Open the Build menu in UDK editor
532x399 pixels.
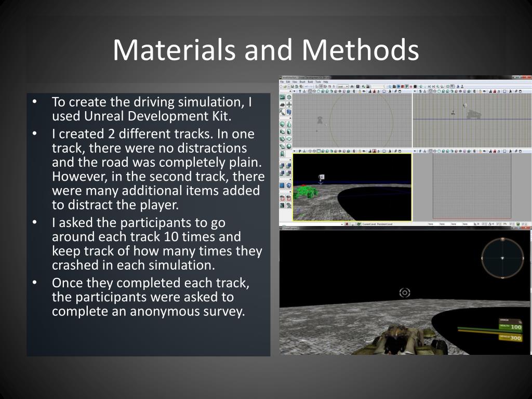pos(311,82)
